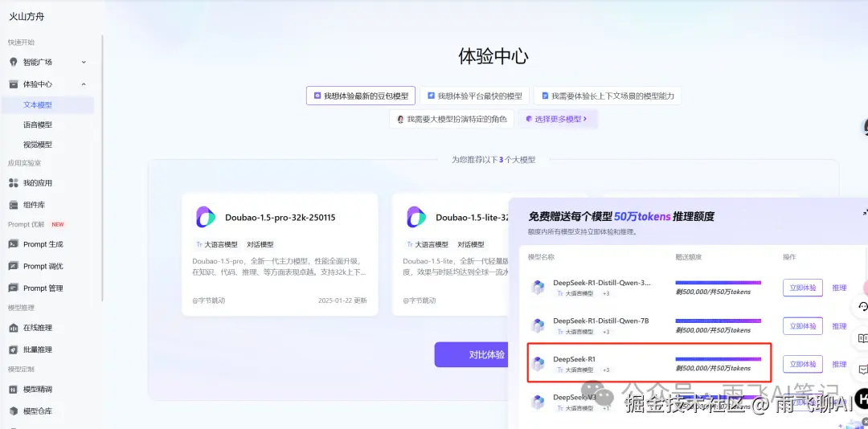
Task: Click the +3 tag under DeepSeek-R1
Action: point(606,370)
